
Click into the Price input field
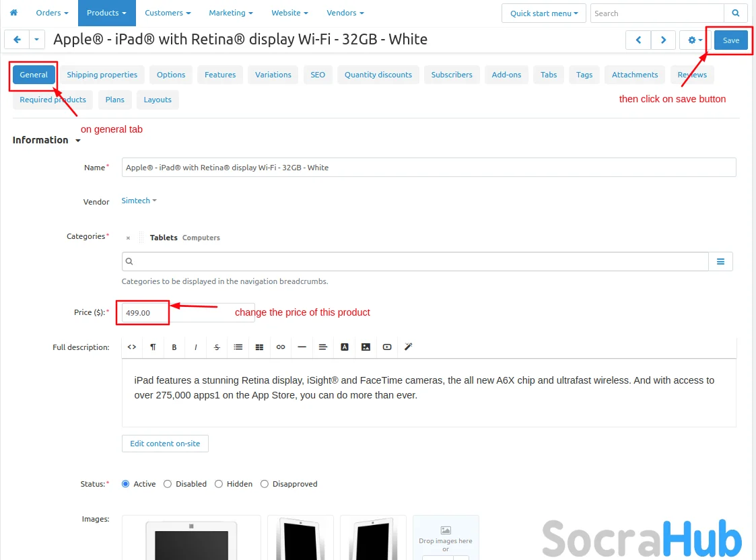[187, 312]
